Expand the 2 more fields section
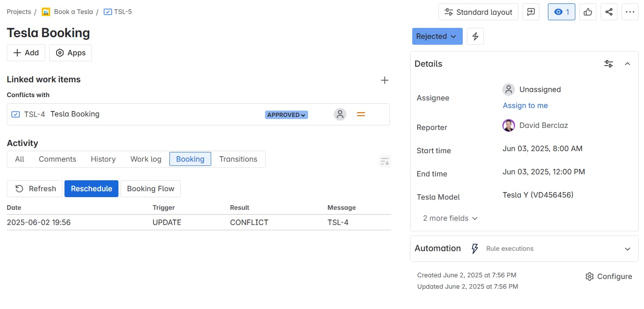This screenshot has width=644, height=309. click(x=449, y=218)
